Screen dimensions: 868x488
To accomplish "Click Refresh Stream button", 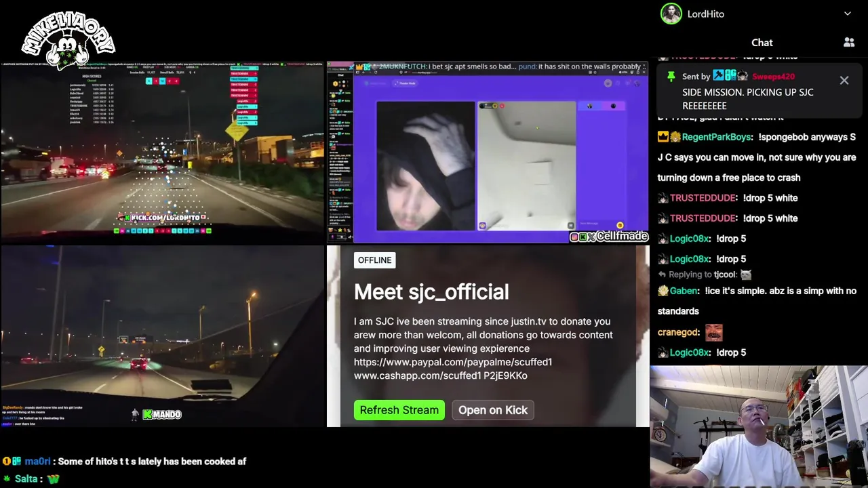I will click(x=399, y=410).
